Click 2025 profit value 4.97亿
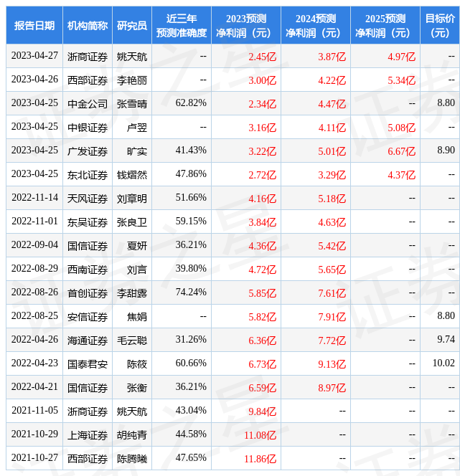460x476 pixels. point(401,57)
